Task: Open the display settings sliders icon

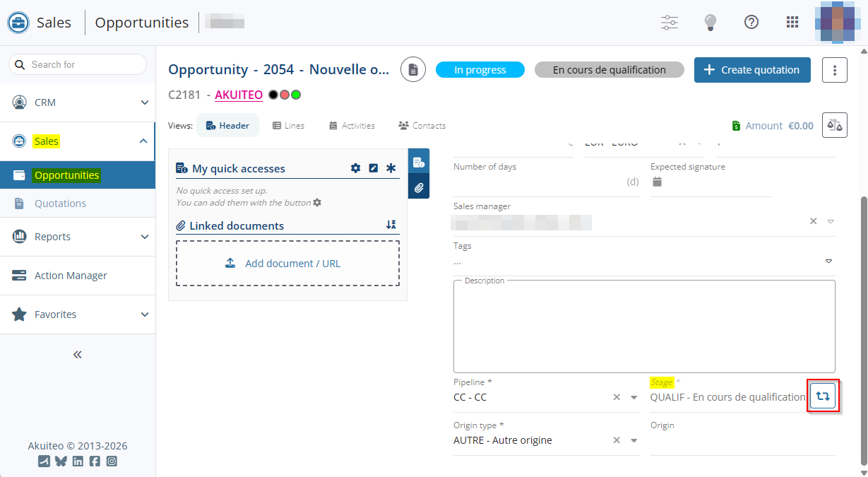Action: point(669,22)
